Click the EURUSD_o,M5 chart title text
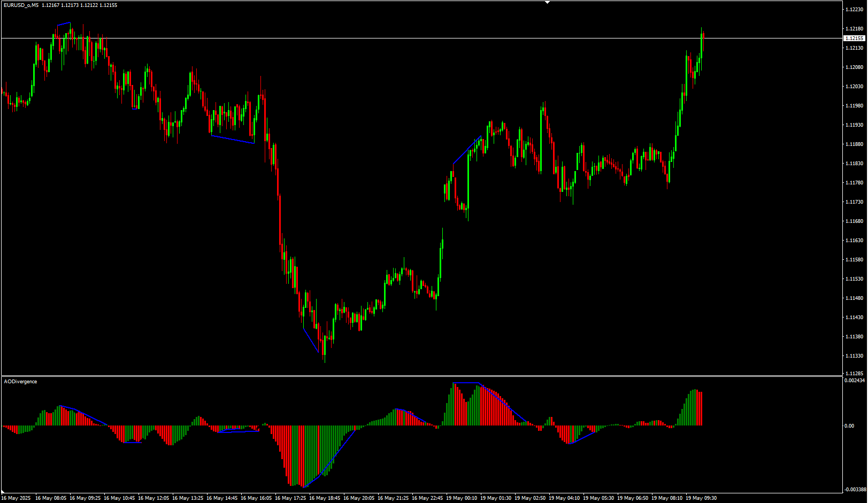The height and width of the screenshot is (503, 868). (21, 5)
